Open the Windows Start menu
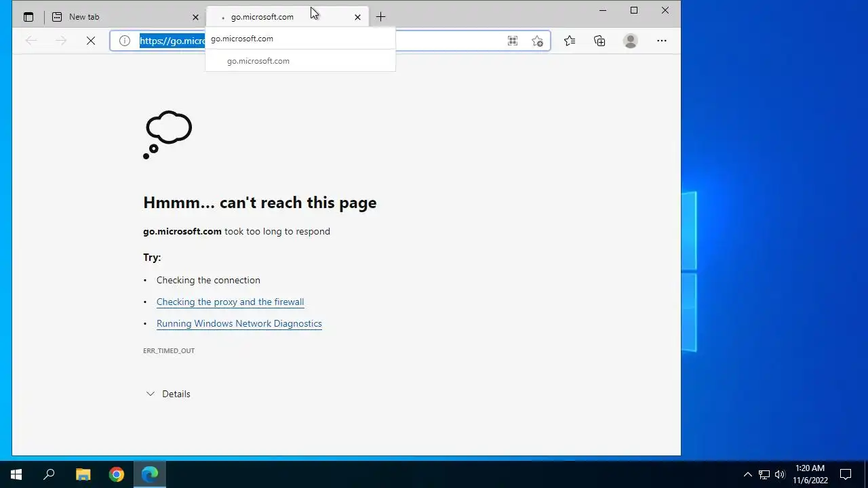Image resolution: width=868 pixels, height=488 pixels. pyautogui.click(x=16, y=474)
